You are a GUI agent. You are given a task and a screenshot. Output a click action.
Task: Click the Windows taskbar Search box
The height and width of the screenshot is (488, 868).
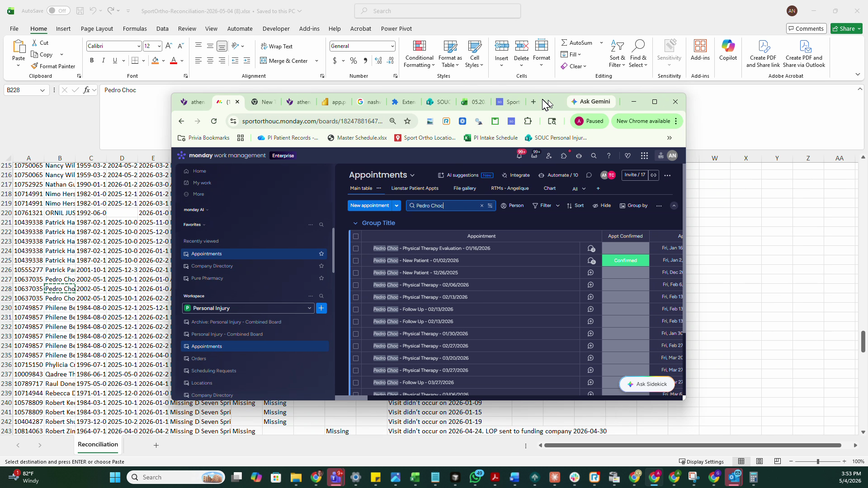[176, 477]
